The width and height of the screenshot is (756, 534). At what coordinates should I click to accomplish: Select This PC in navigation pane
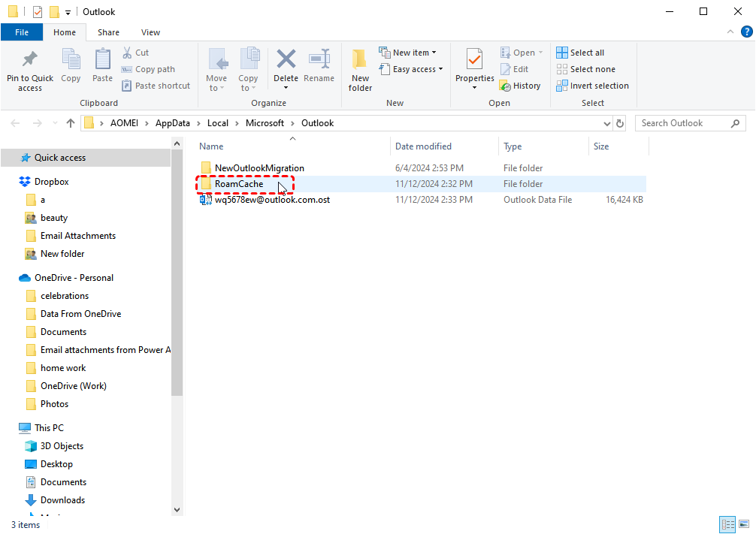[49, 428]
